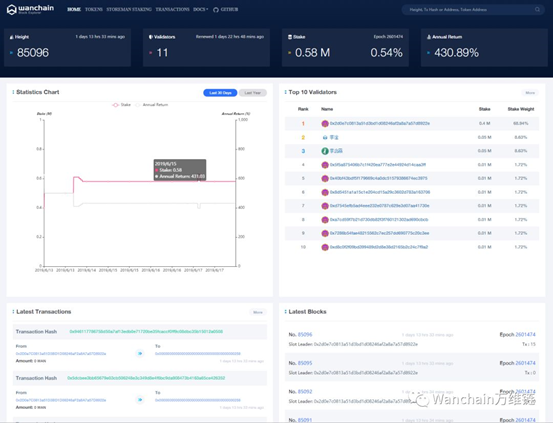Open rank 2 validator name link
This screenshot has width=553, height=423.
(x=334, y=137)
